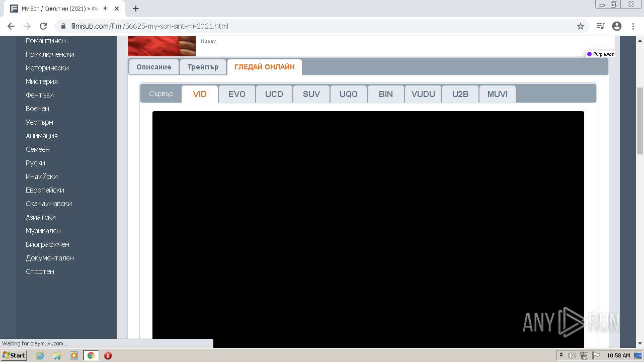
Task: Open Action Center flag icon
Action: [x=596, y=355]
